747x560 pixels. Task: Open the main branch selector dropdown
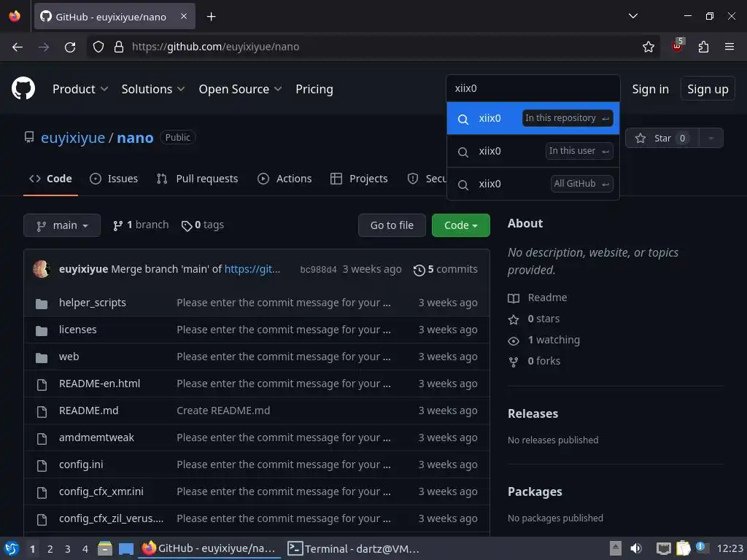click(62, 225)
